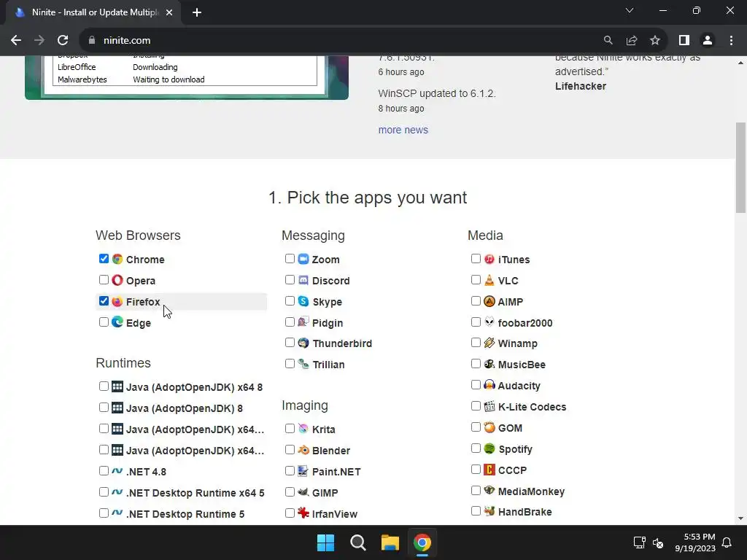Open File Explorer from taskbar

(x=390, y=542)
